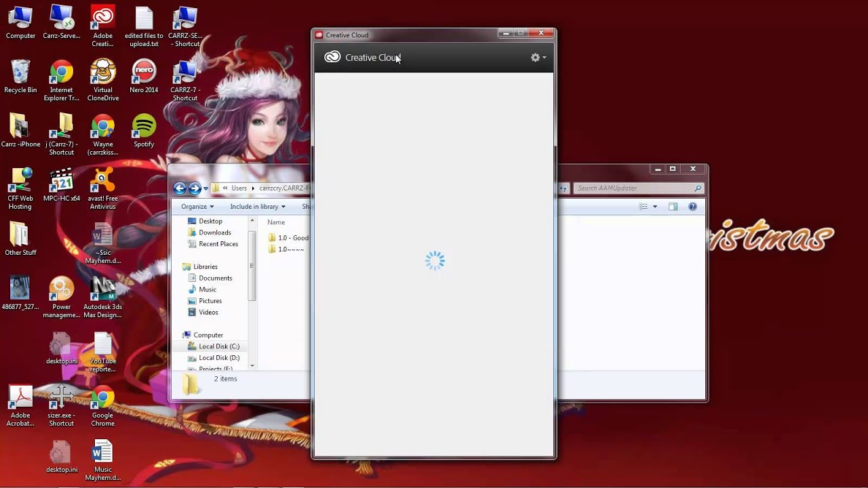Launch Wayne Chrome profile shortcut
Screen dimensions: 868x488
point(103,135)
